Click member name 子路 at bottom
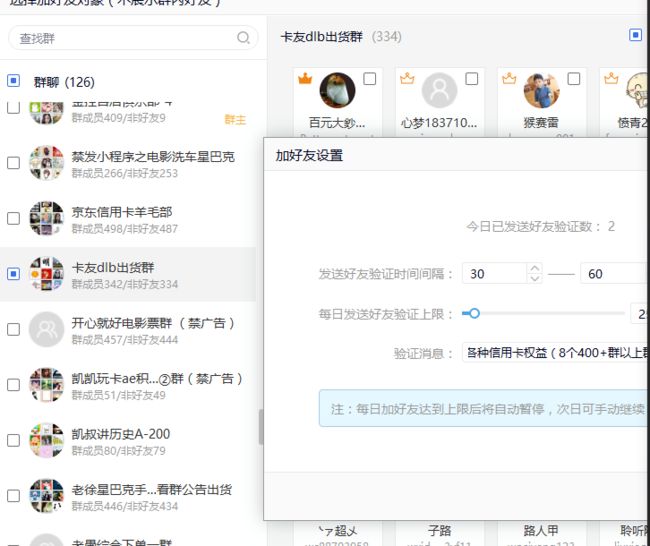 pos(439,530)
